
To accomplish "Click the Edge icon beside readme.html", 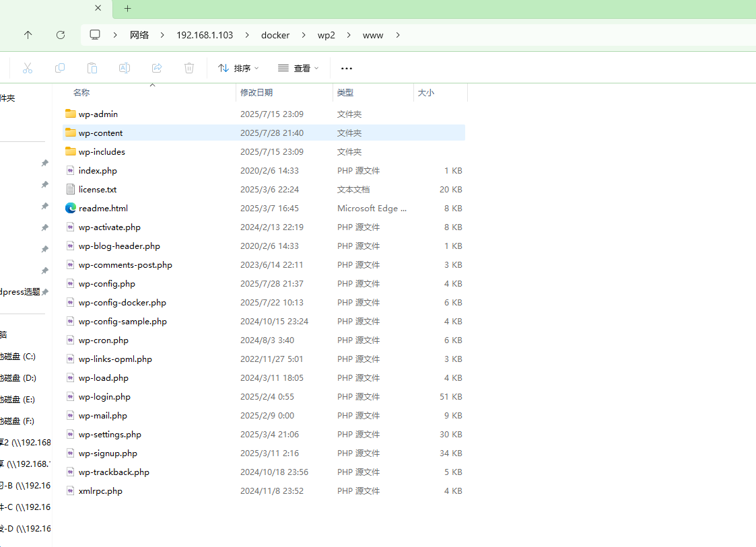I will click(71, 208).
